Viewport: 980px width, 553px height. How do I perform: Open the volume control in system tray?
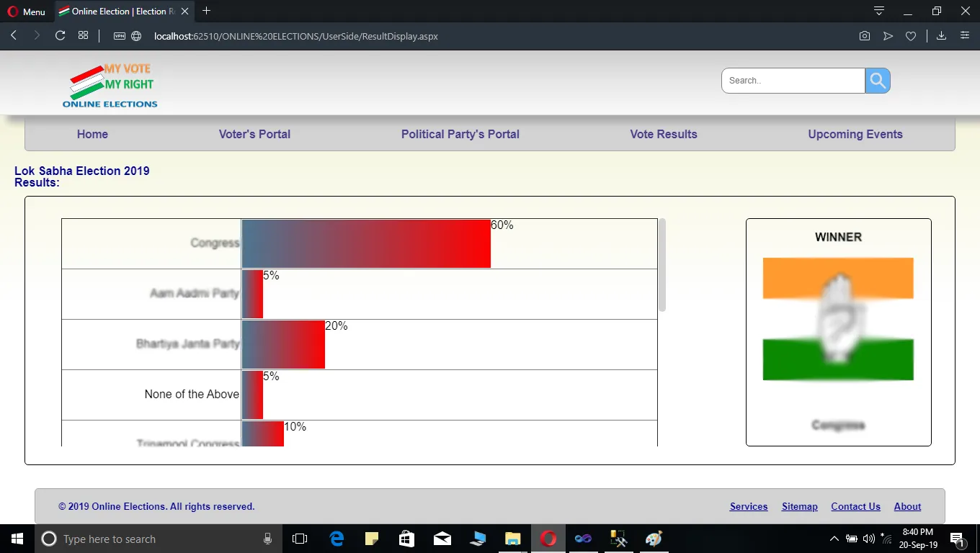pyautogui.click(x=868, y=539)
